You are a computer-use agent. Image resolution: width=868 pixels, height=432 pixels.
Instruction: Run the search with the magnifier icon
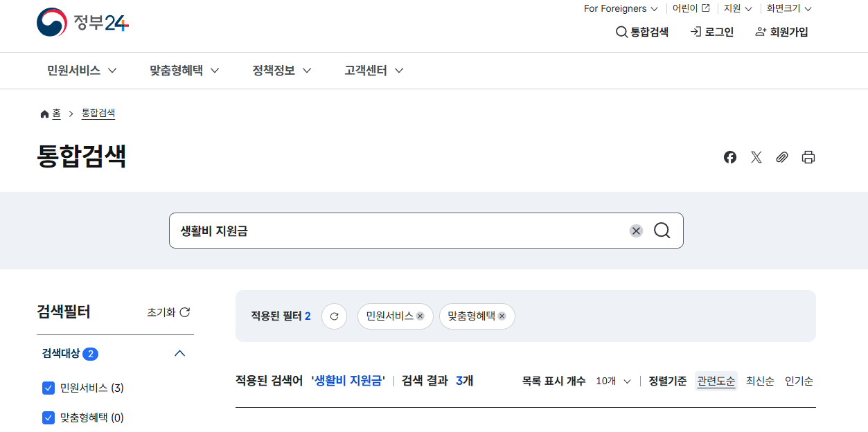(x=662, y=231)
